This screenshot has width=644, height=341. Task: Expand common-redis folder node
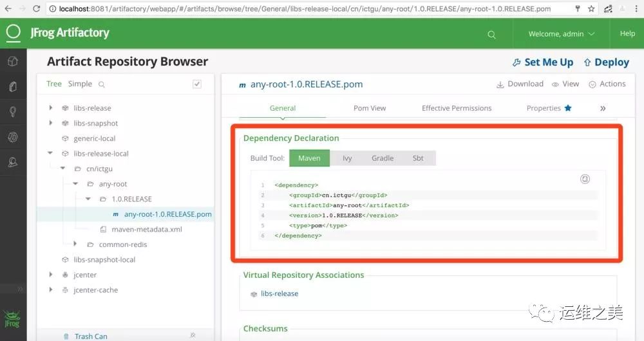[x=75, y=244]
